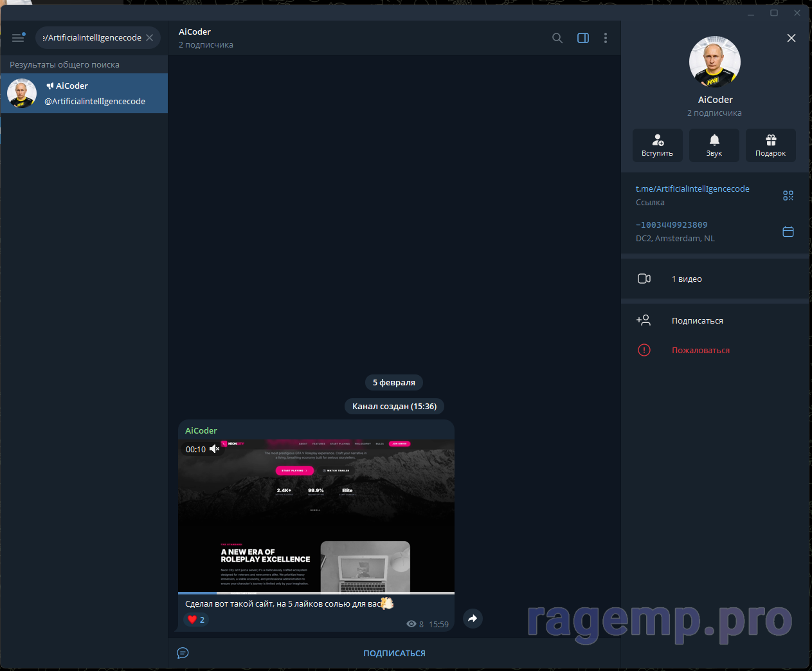Toggle Звук notification sound
The height and width of the screenshot is (671, 812).
coord(714,145)
